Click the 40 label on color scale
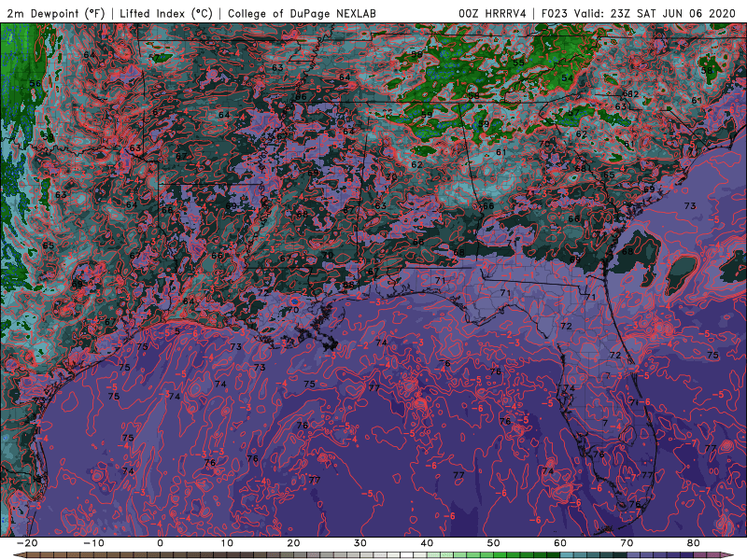The width and height of the screenshot is (747, 560). coord(427,543)
